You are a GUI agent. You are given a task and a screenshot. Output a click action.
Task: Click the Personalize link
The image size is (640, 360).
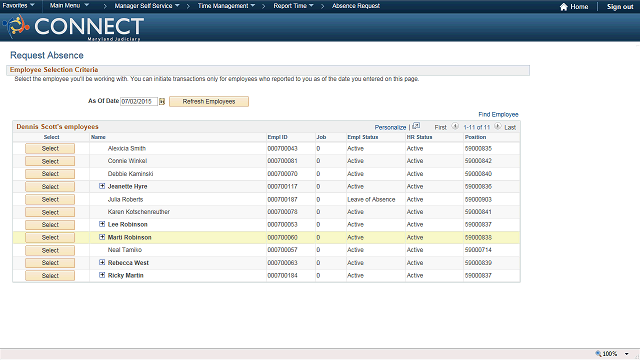pos(390,127)
